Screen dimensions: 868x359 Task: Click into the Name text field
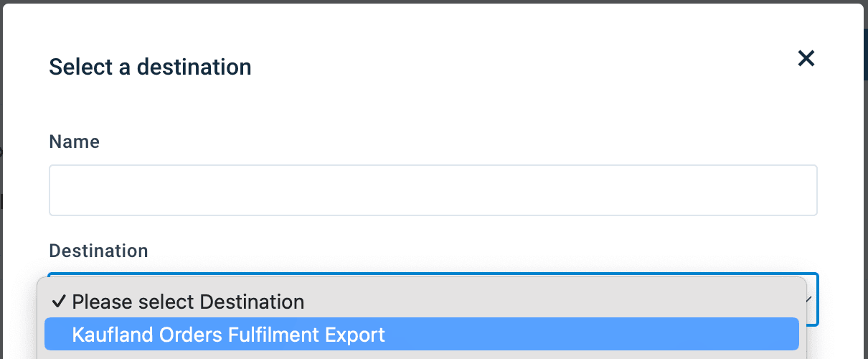coord(433,190)
